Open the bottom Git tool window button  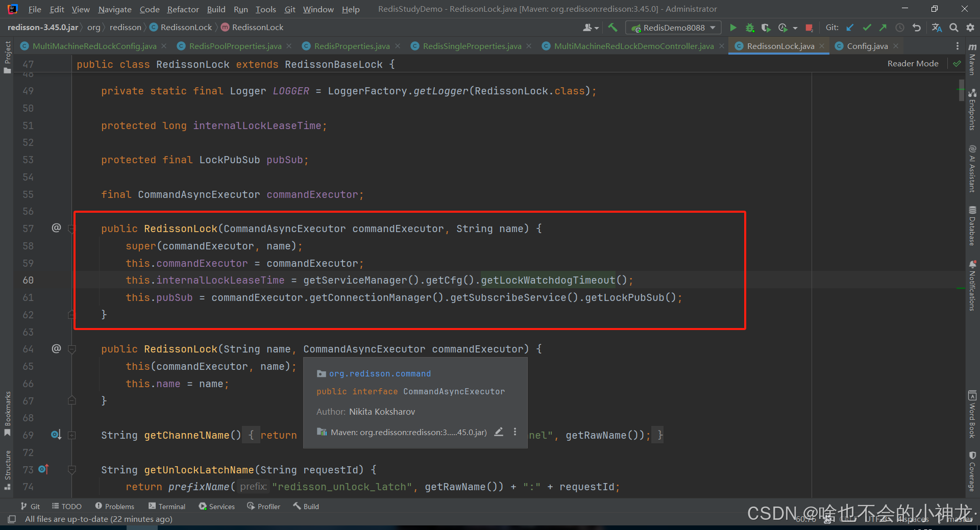point(30,506)
